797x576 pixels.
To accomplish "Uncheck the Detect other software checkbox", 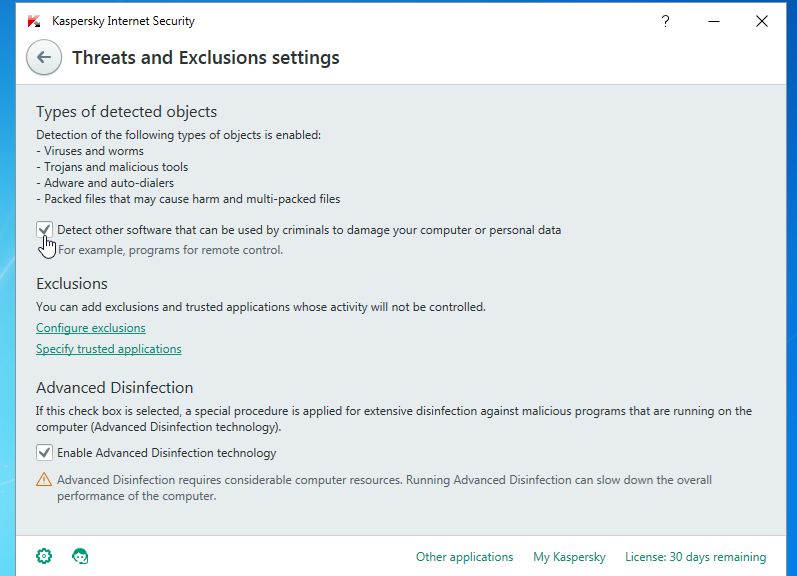I will tap(44, 230).
